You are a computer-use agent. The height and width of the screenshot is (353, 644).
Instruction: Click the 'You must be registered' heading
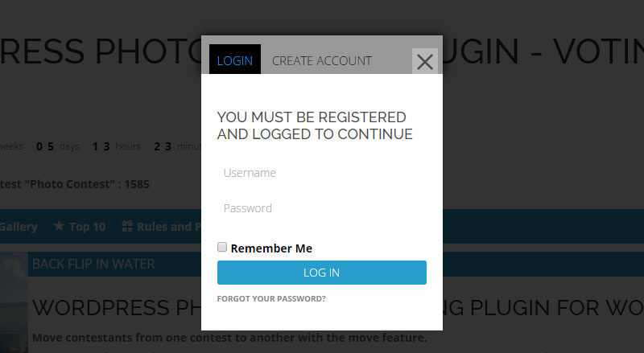[314, 125]
